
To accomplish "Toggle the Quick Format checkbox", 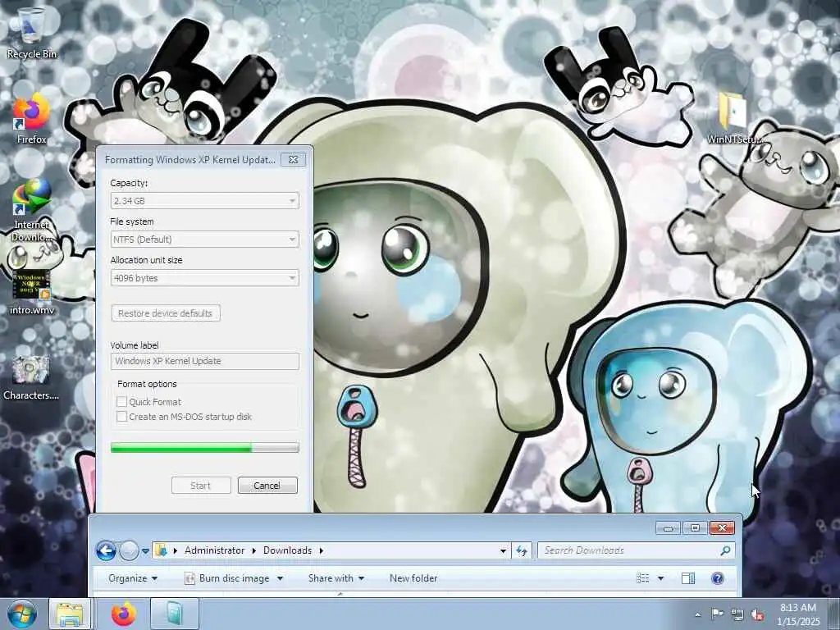I will (x=121, y=402).
